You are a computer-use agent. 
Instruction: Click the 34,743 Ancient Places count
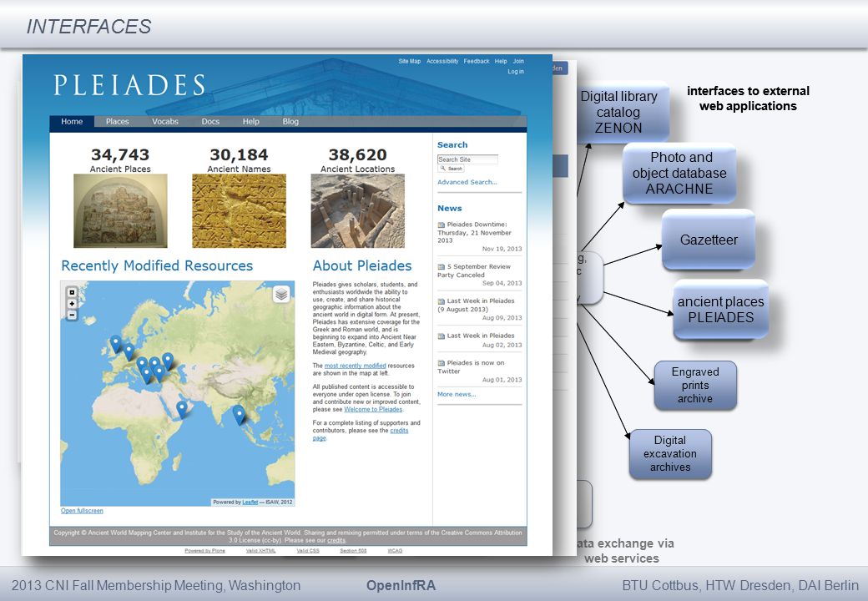pos(120,155)
